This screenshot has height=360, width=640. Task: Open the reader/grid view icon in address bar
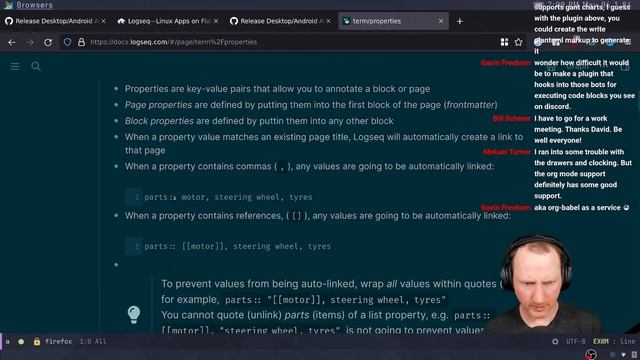point(504,42)
